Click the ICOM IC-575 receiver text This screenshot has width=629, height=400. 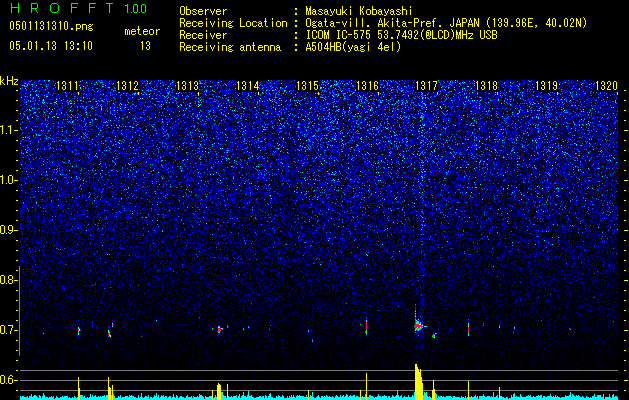click(401, 35)
